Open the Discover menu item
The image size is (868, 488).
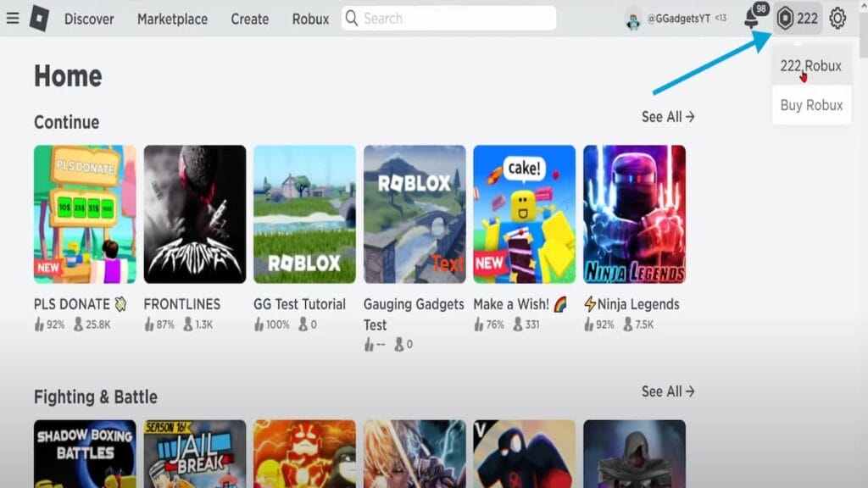pyautogui.click(x=88, y=19)
